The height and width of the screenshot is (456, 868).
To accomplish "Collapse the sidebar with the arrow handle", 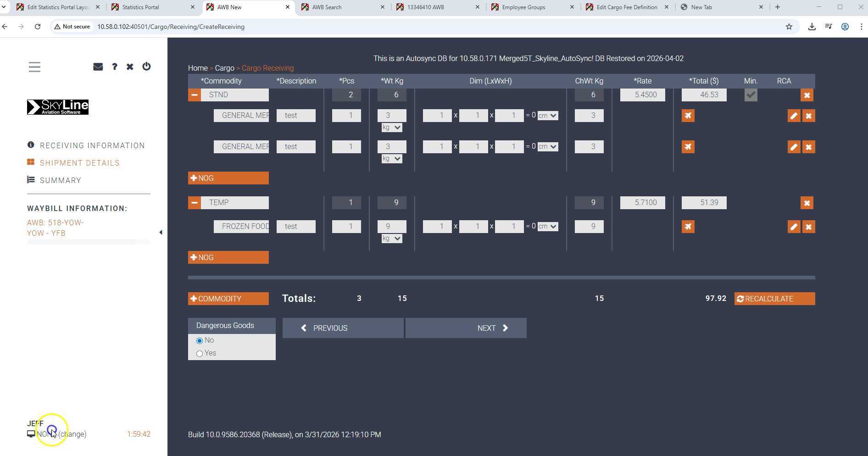I will [161, 233].
